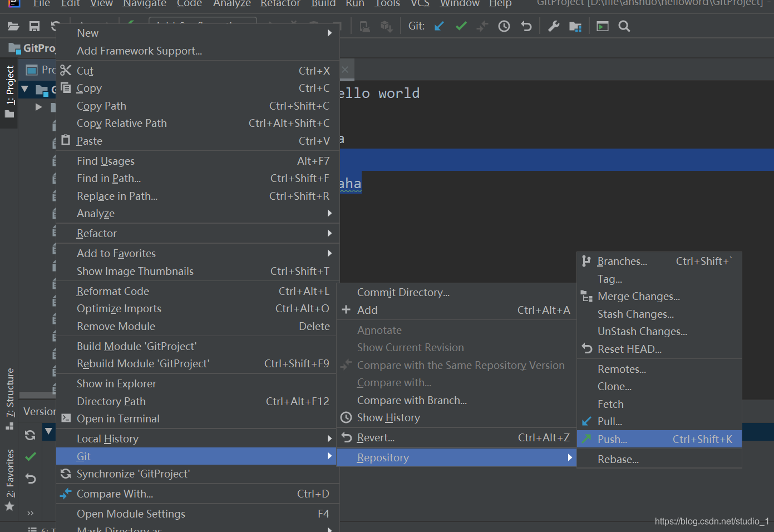Expand the New submenu

[198, 33]
